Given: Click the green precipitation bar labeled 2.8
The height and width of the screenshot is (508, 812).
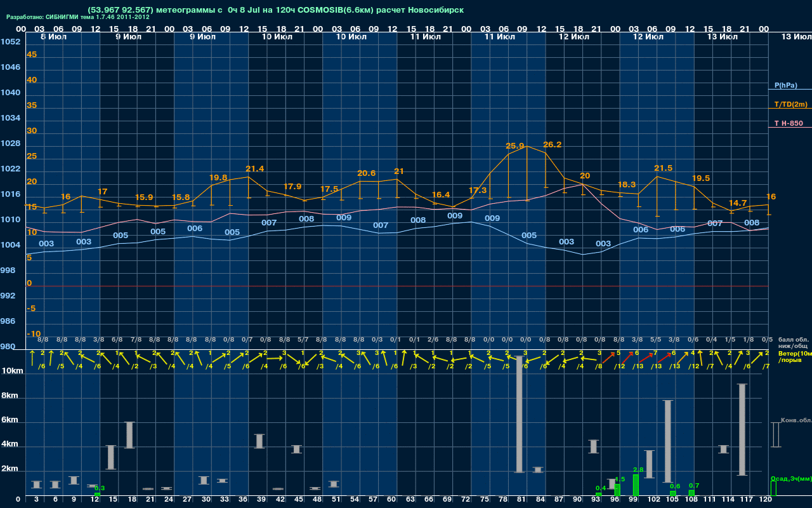Looking at the screenshot, I should tap(636, 485).
